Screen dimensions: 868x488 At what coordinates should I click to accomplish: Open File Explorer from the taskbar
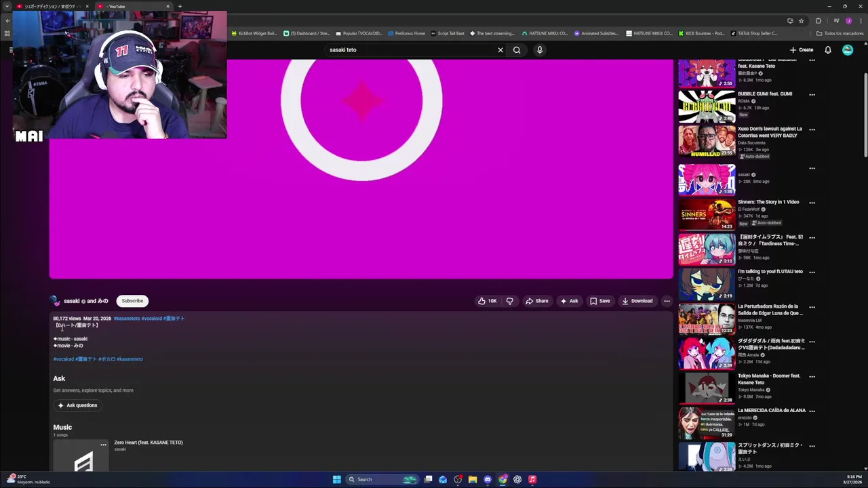(x=473, y=479)
